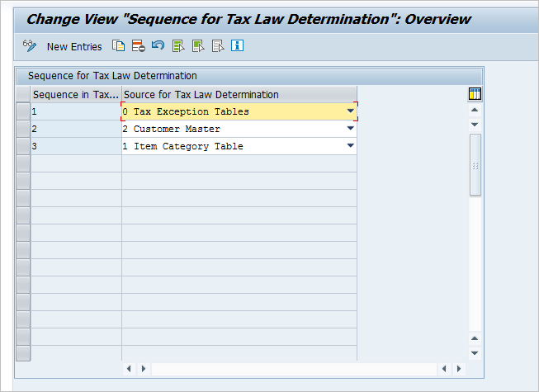Click the select-all corner cell of table
Image resolution: width=539 pixels, height=392 pixels.
(x=23, y=94)
